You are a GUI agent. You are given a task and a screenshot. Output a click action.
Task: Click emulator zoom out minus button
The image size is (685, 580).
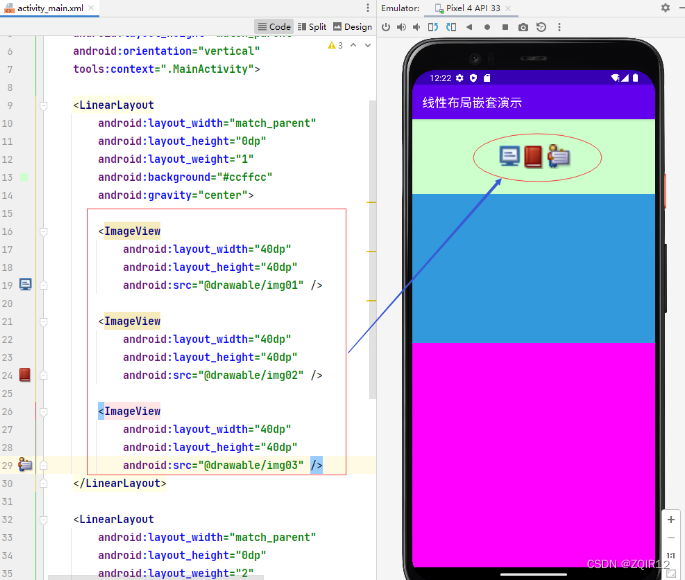pos(671,538)
